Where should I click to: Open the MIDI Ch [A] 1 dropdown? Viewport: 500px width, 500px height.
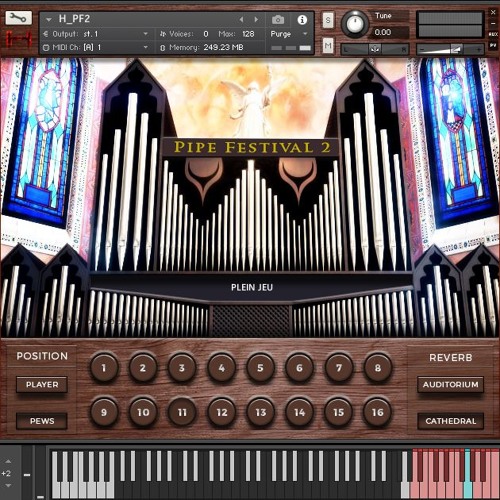point(146,48)
